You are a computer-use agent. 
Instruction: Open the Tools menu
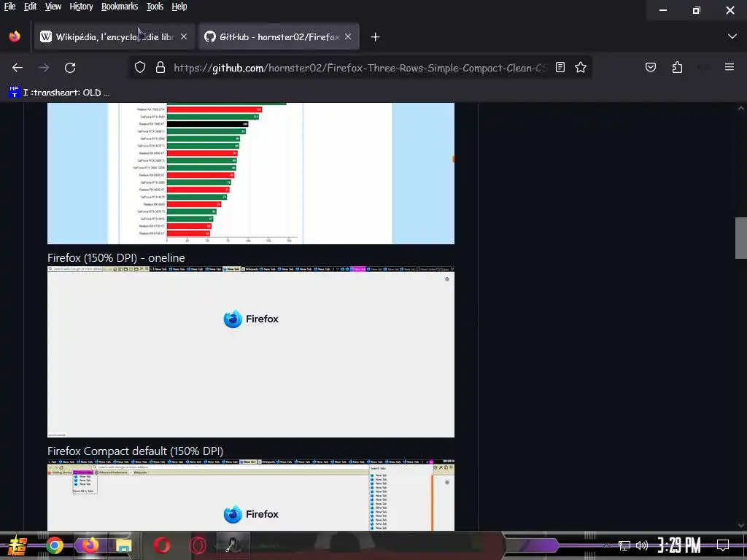click(155, 7)
